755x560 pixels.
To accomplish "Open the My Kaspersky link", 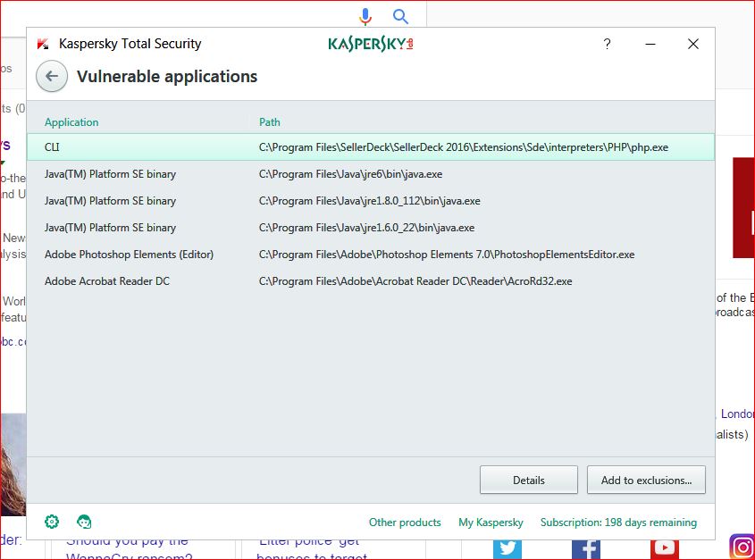I will click(x=491, y=522).
